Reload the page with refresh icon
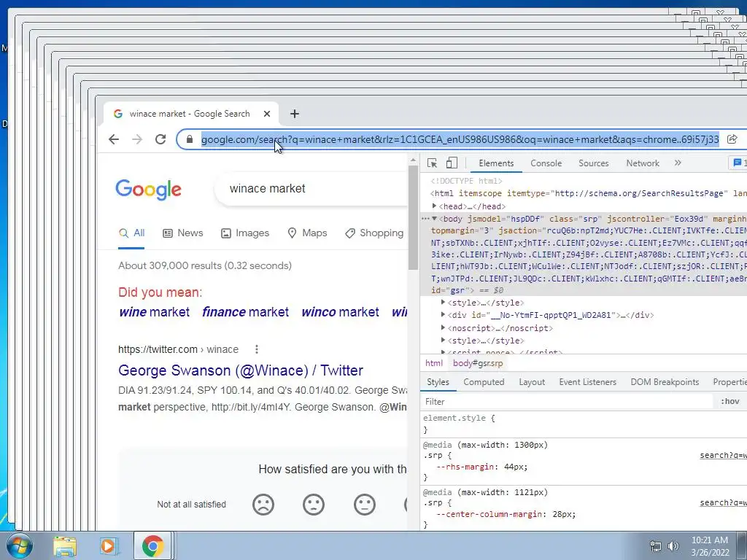The height and width of the screenshot is (560, 747). [160, 139]
